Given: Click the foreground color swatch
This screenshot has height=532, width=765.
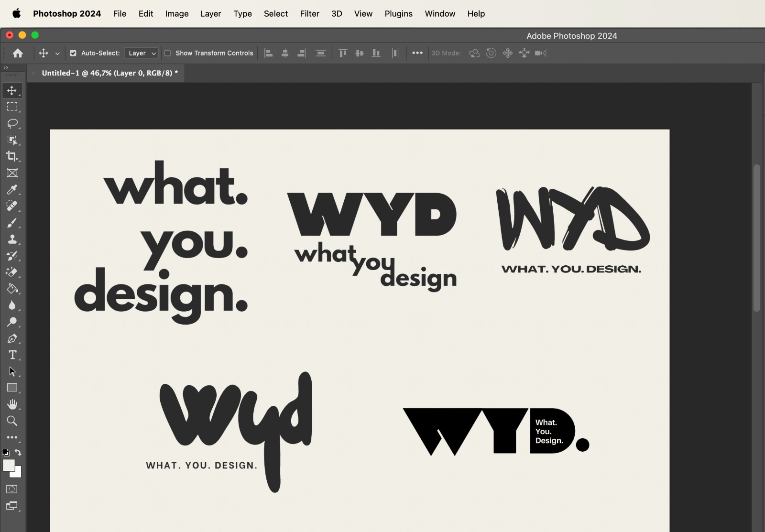Looking at the screenshot, I should (x=9, y=465).
